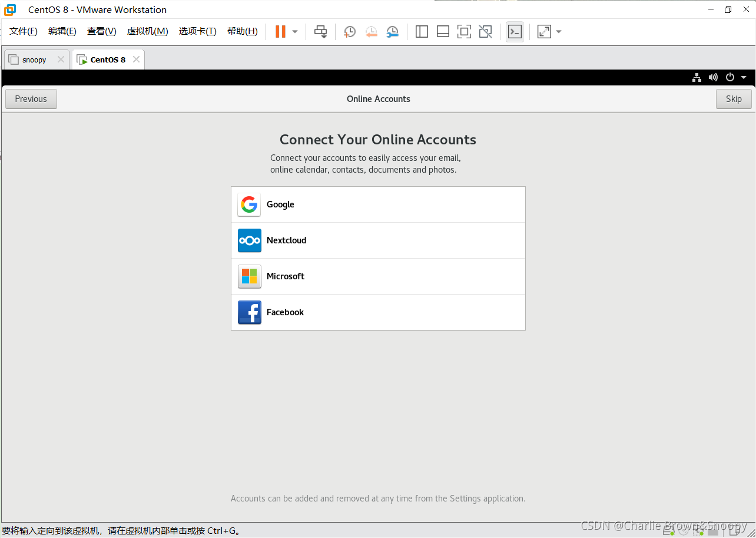
Task: Close the CentOS 8 tab
Action: pos(136,60)
